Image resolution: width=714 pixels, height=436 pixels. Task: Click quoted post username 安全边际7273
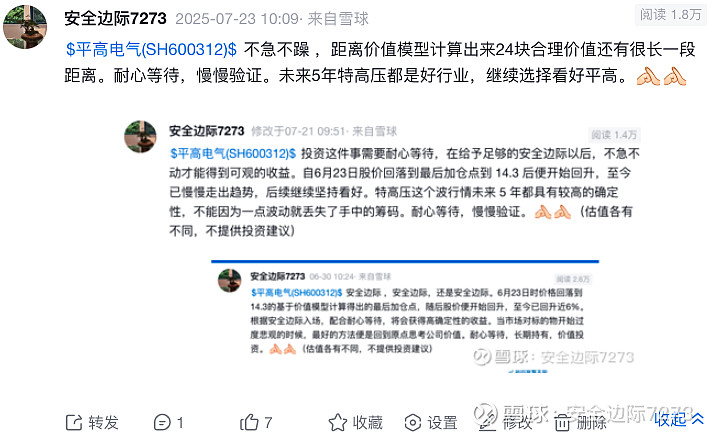pyautogui.click(x=207, y=131)
